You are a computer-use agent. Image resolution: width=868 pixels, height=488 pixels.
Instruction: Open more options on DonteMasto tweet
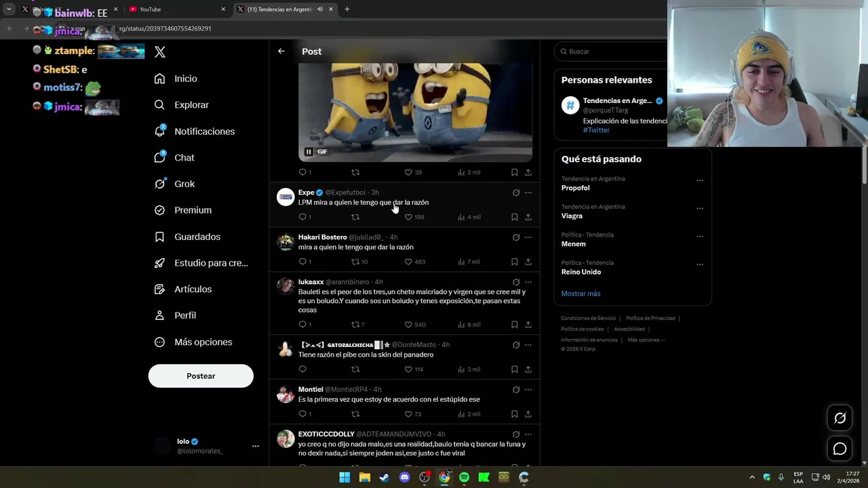pyautogui.click(x=528, y=345)
